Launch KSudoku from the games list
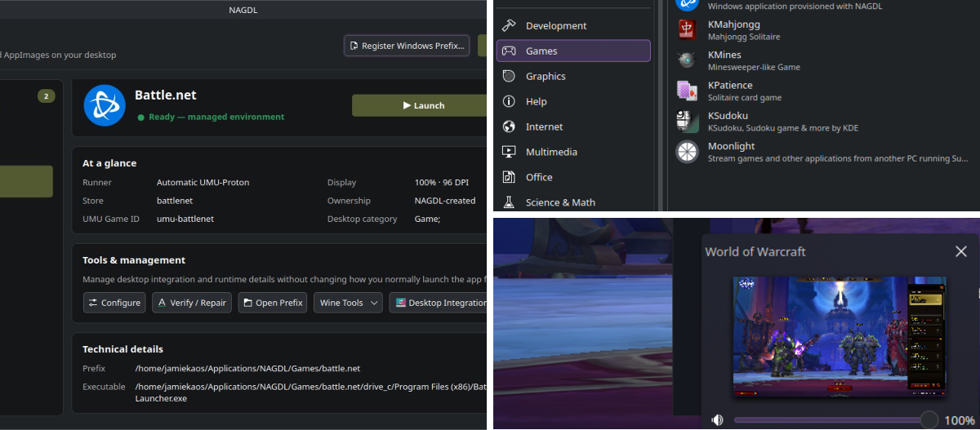Viewport: 980px width, 430px height. [824, 121]
